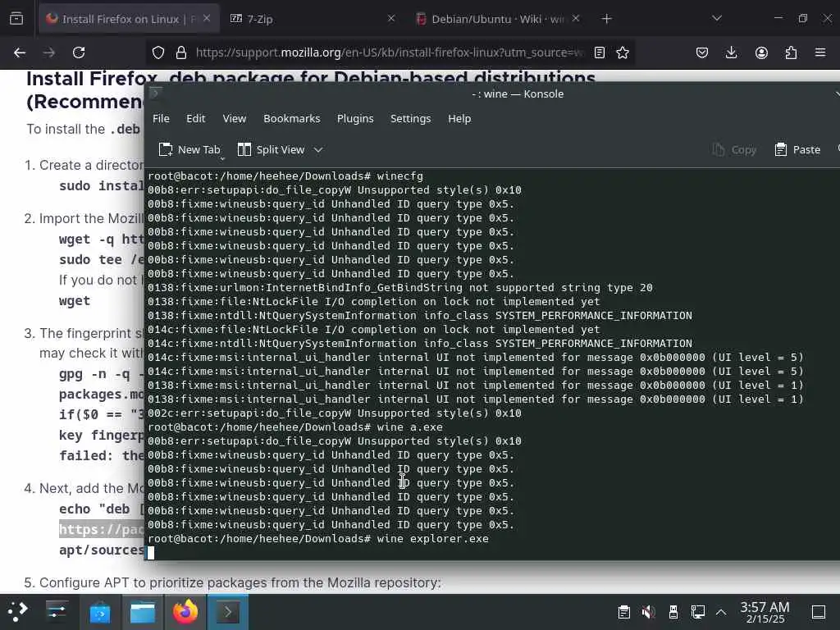Toggle Reader View in the address bar
This screenshot has width=840, height=630.
click(x=600, y=52)
